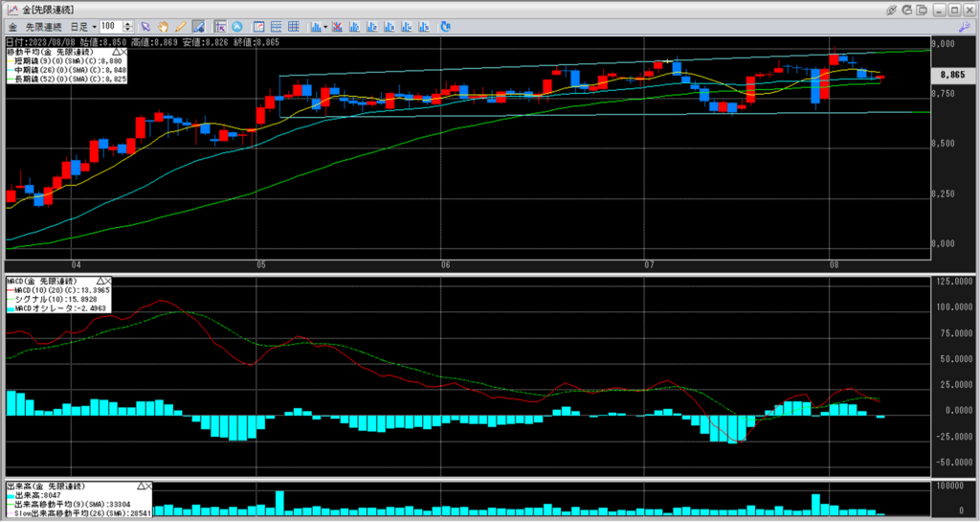The height and width of the screenshot is (522, 980).
Task: Activate the hand pan tool
Action: (164, 26)
